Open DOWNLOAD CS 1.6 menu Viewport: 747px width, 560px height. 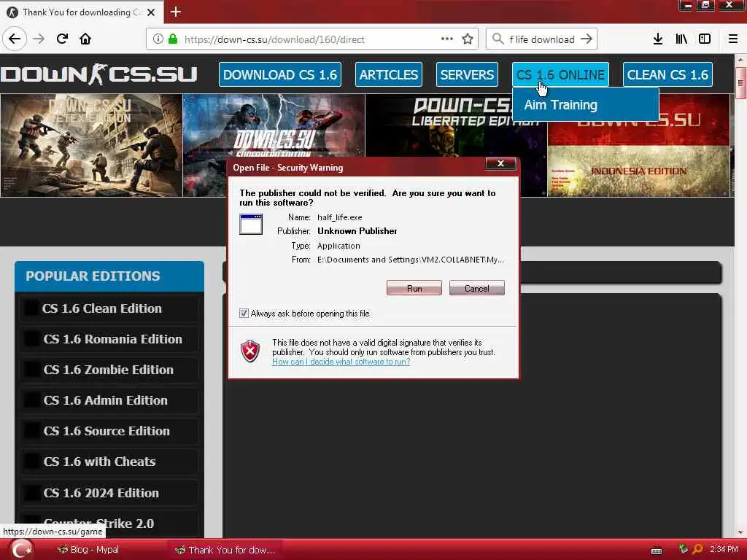pos(280,75)
